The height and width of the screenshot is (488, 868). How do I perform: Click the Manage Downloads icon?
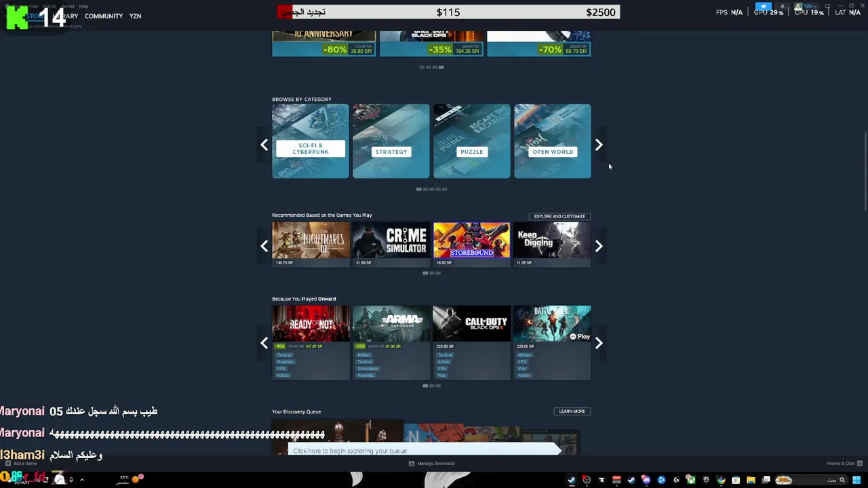(x=412, y=464)
